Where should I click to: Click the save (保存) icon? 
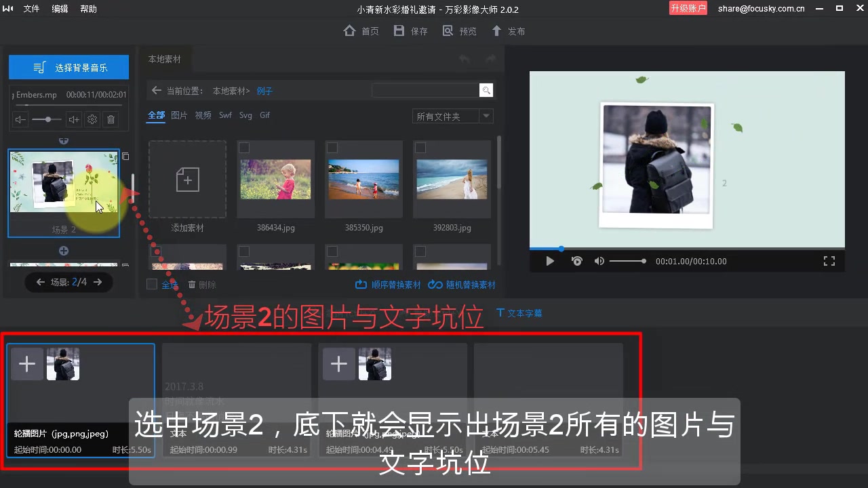[399, 30]
